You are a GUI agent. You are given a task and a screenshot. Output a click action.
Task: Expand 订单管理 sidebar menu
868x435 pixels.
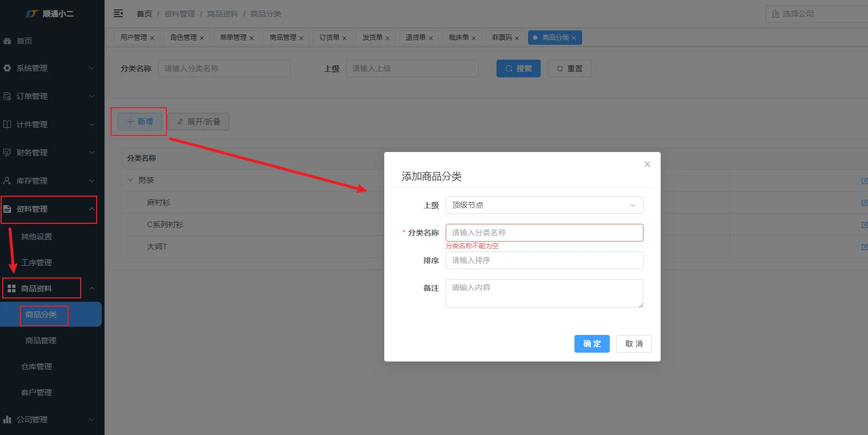49,96
